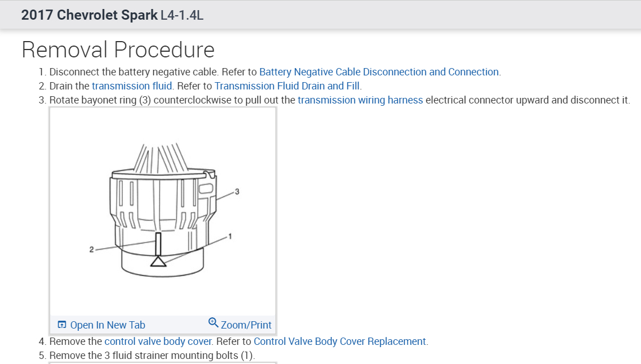Open the Transmission Fluid Drain and Fill link

[x=287, y=86]
